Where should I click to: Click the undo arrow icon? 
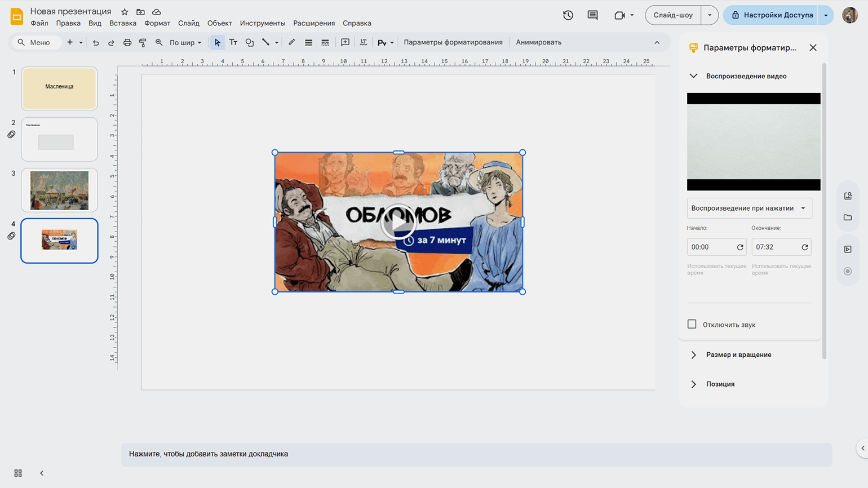(x=96, y=42)
